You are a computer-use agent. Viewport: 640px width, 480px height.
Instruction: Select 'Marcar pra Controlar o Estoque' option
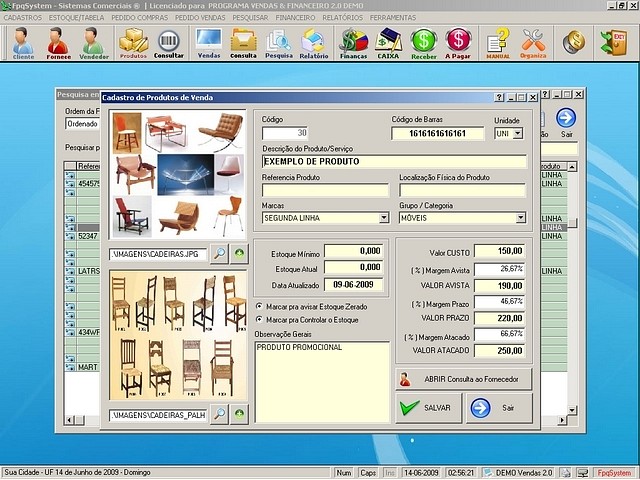coord(260,320)
